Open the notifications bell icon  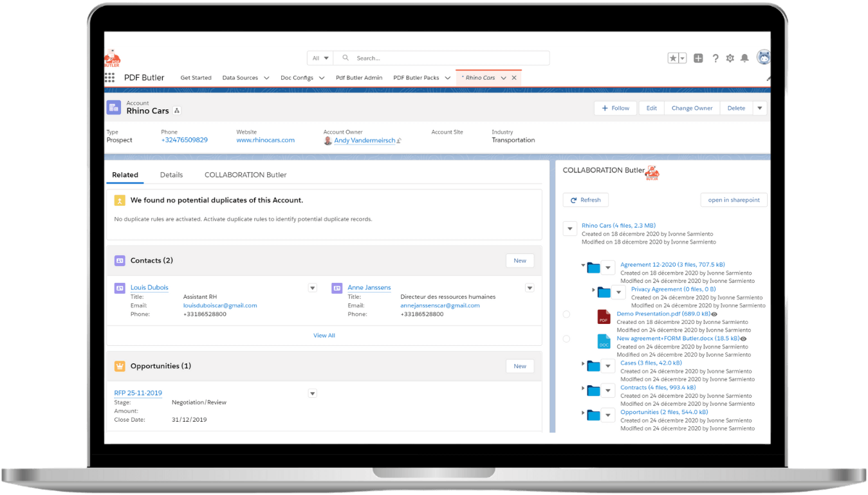[x=744, y=58]
